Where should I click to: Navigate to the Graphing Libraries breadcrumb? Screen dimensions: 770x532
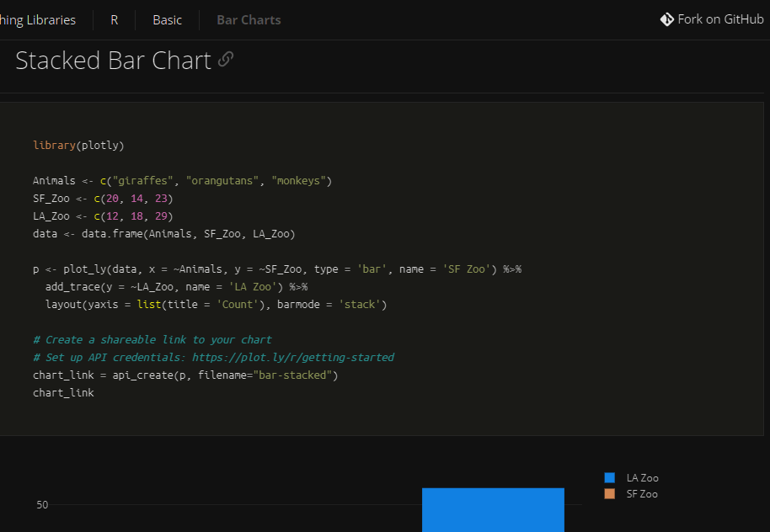coord(38,19)
